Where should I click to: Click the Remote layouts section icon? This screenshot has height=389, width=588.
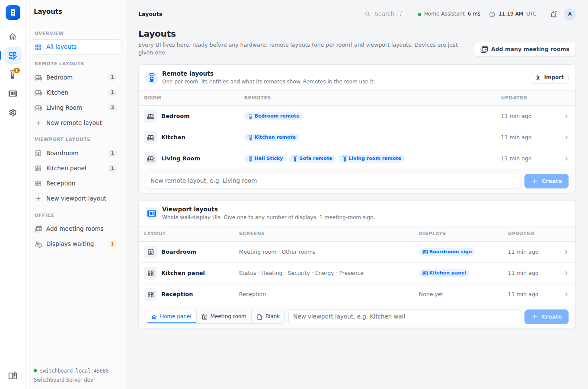[152, 78]
